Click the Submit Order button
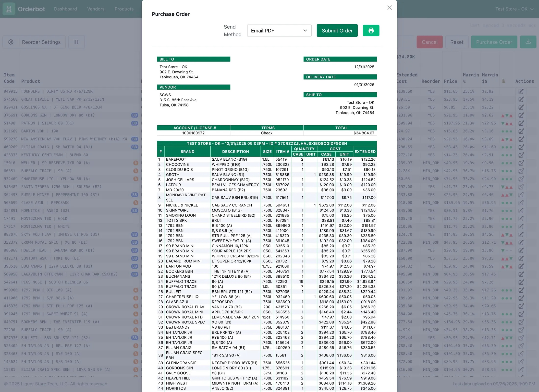The width and height of the screenshot is (539, 392). 337,31
